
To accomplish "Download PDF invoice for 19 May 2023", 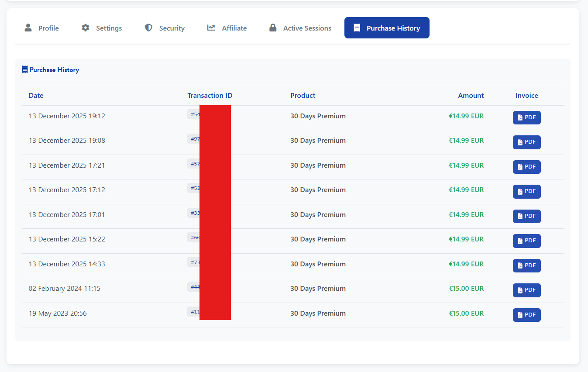I will [526, 315].
